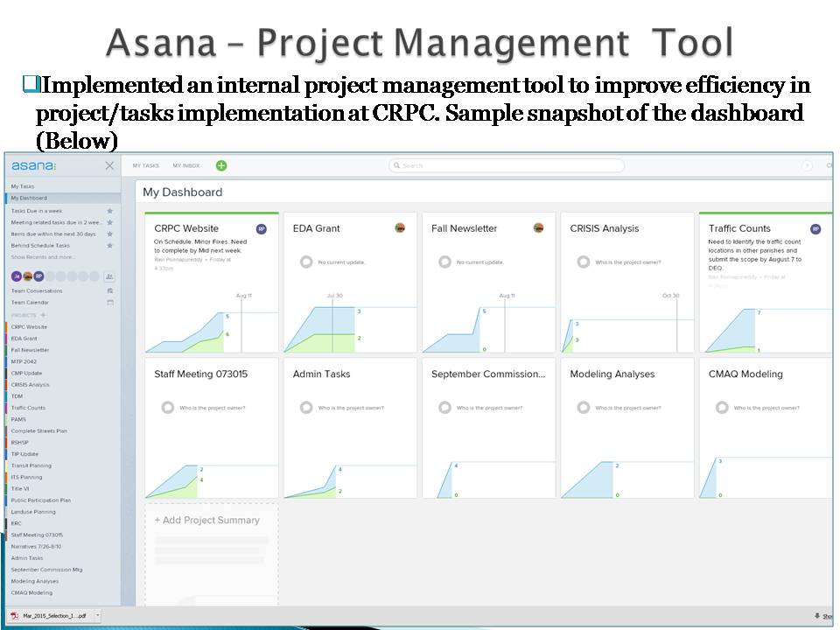The width and height of the screenshot is (840, 630).
Task: Click status circle on CMAQ Modeling card
Action: pyautogui.click(x=722, y=408)
